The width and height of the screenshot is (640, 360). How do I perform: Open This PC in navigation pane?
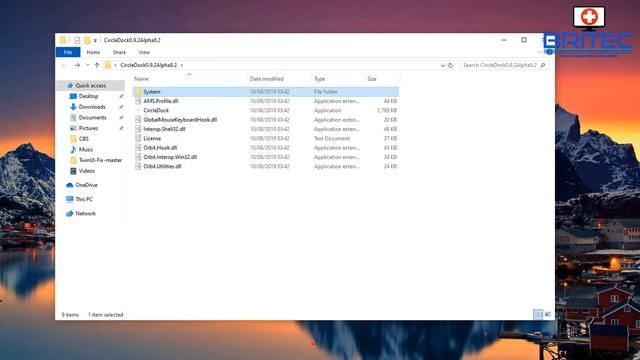[x=84, y=199]
